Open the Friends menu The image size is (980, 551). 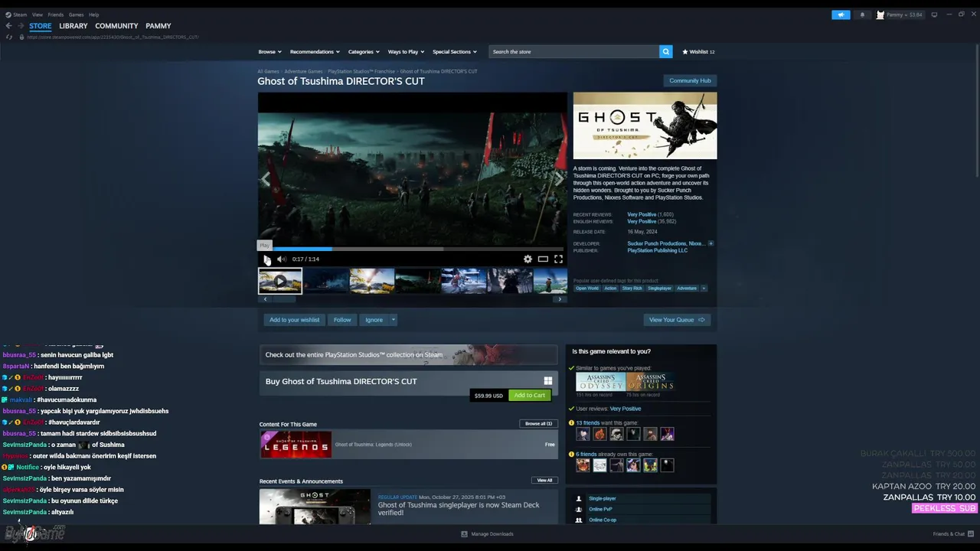pyautogui.click(x=56, y=15)
